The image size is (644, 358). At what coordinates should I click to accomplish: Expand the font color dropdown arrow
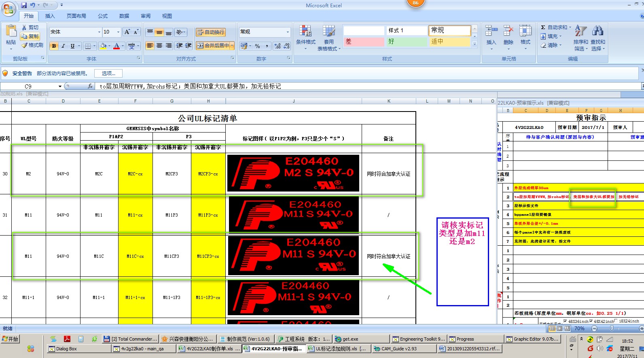pyautogui.click(x=123, y=46)
